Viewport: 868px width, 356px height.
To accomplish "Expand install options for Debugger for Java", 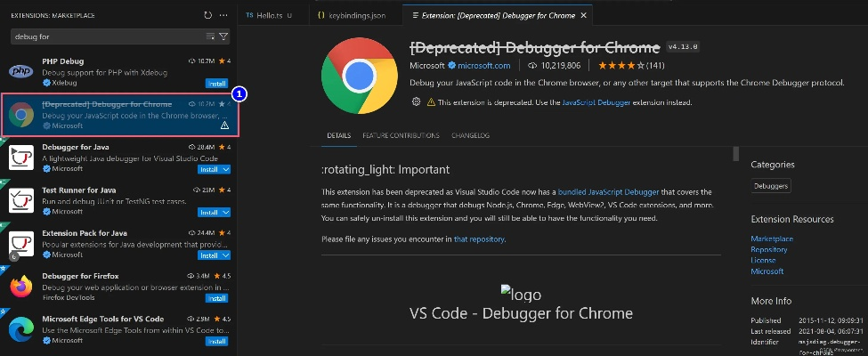I will 226,169.
